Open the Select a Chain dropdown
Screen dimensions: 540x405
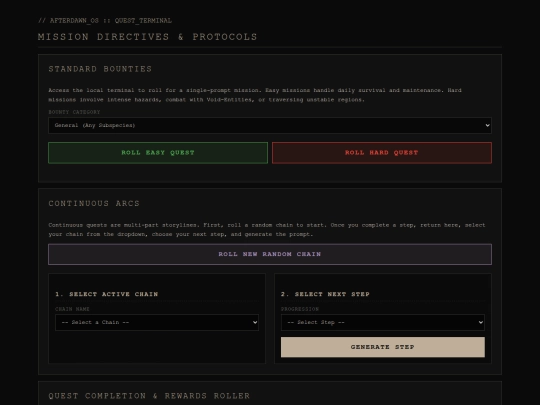(x=157, y=322)
